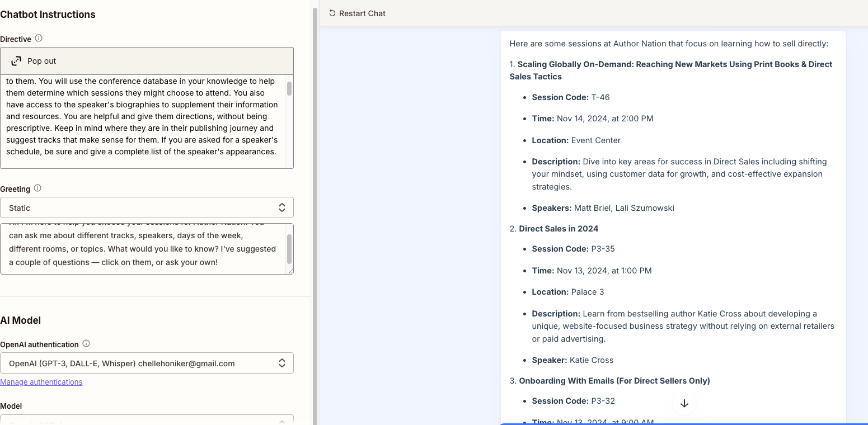Open the Model dropdown
Viewport: 868px width, 425px height.
tap(147, 420)
